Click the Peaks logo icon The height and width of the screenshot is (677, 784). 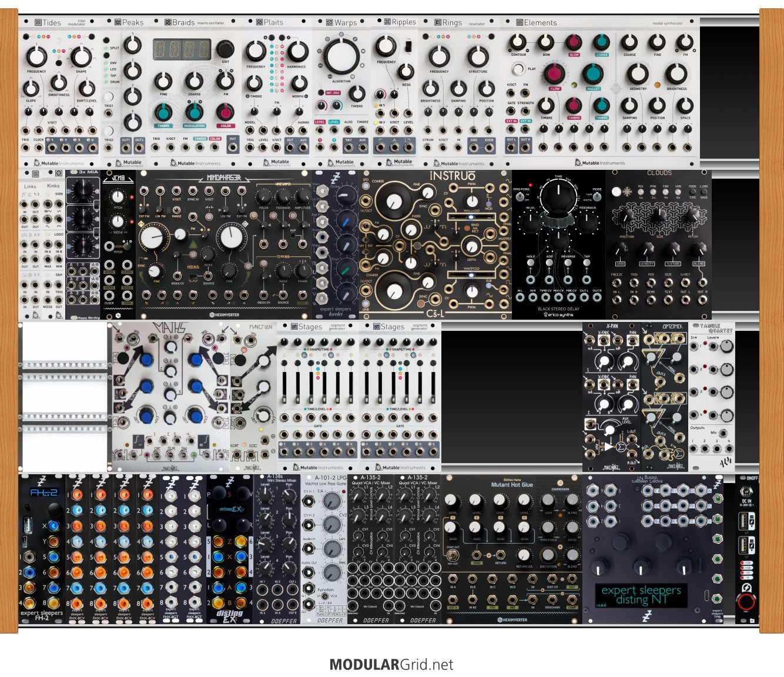pos(118,22)
